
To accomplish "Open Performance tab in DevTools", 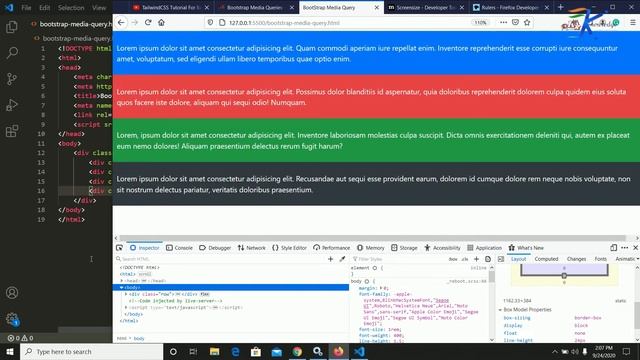I will [x=331, y=248].
